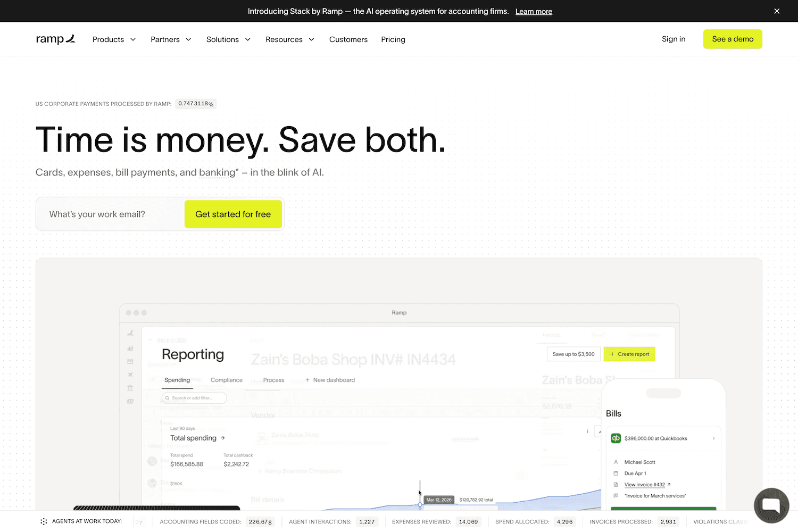The width and height of the screenshot is (798, 532).
Task: Click the 1,227 agent interactions value
Action: 367,522
